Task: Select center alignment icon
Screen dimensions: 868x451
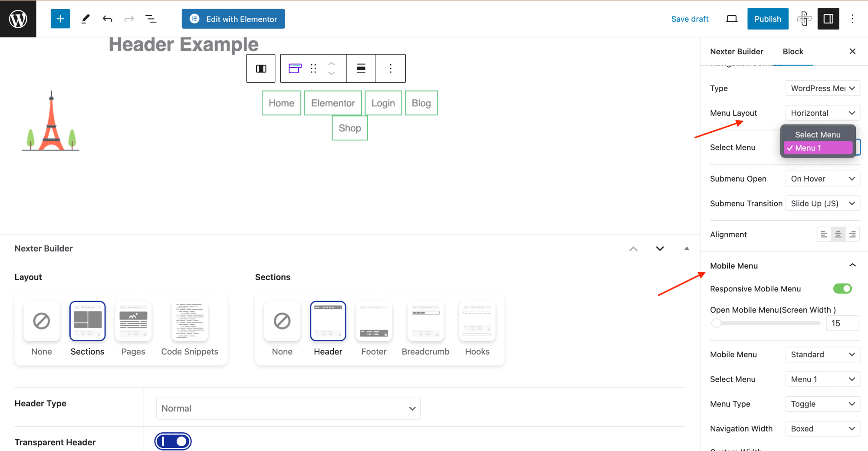Action: pos(838,235)
